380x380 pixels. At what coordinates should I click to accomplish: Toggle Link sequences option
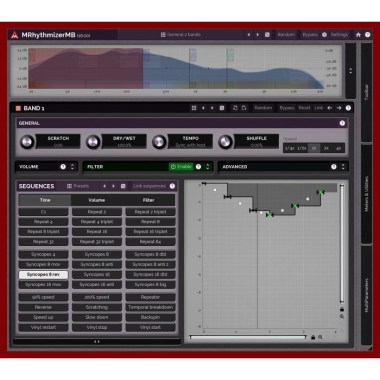tap(149, 186)
